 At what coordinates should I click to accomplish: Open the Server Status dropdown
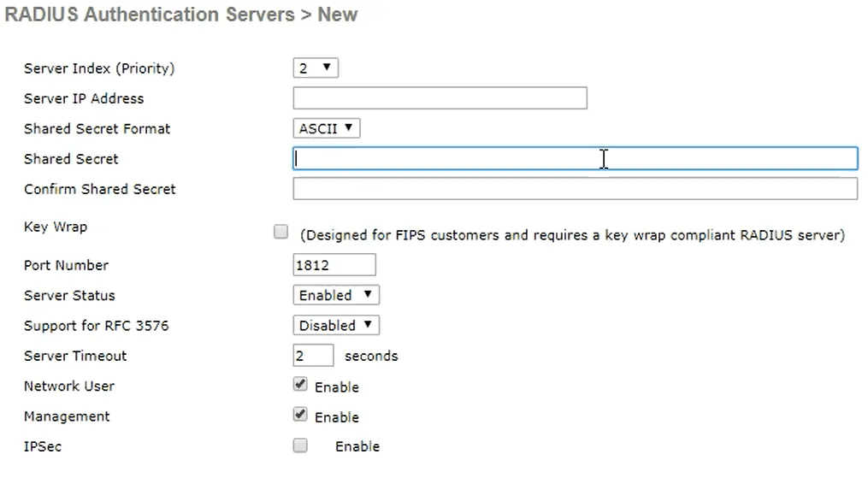pyautogui.click(x=335, y=295)
